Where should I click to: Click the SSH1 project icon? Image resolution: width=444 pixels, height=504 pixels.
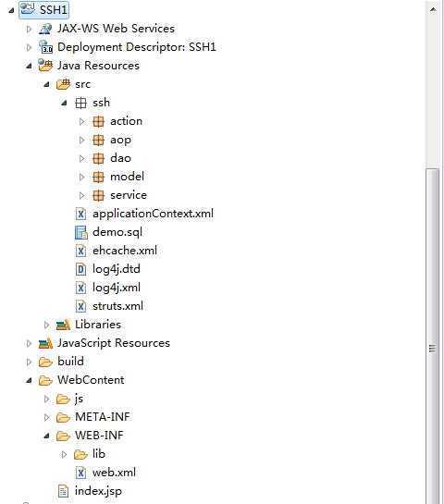pos(28,9)
